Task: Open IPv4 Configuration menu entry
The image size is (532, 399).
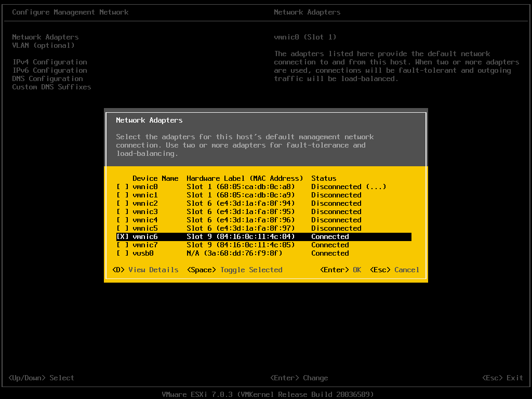Action: [50, 62]
